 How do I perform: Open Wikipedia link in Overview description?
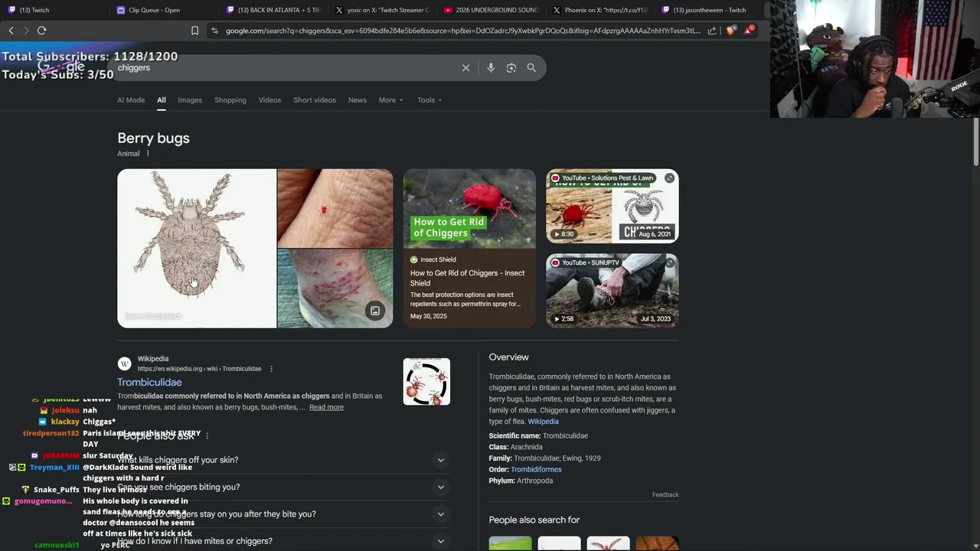[x=543, y=422]
